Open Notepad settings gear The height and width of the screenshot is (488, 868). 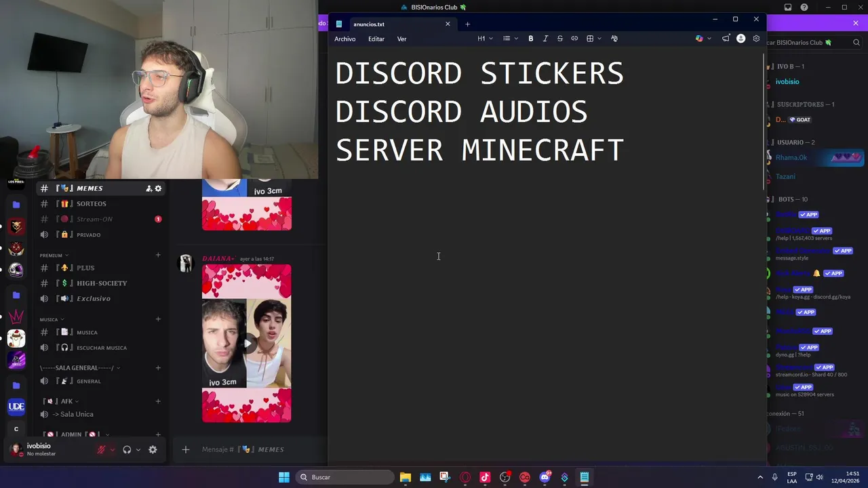pyautogui.click(x=756, y=39)
